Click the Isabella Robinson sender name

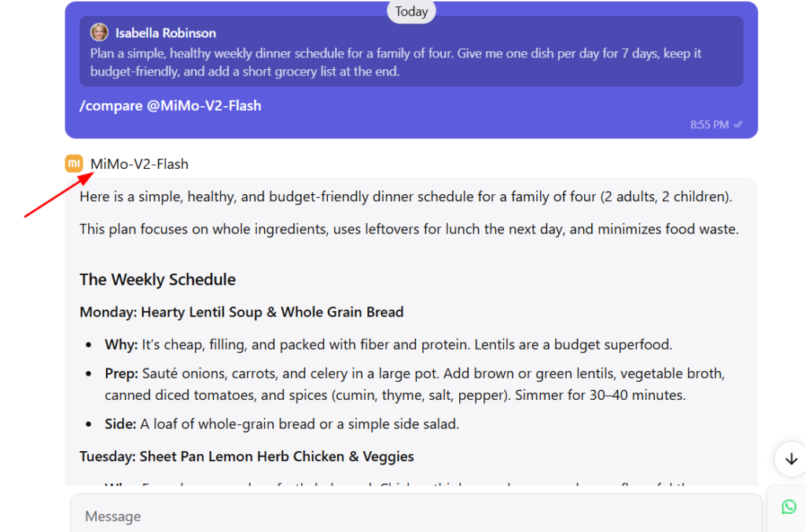tap(165, 33)
